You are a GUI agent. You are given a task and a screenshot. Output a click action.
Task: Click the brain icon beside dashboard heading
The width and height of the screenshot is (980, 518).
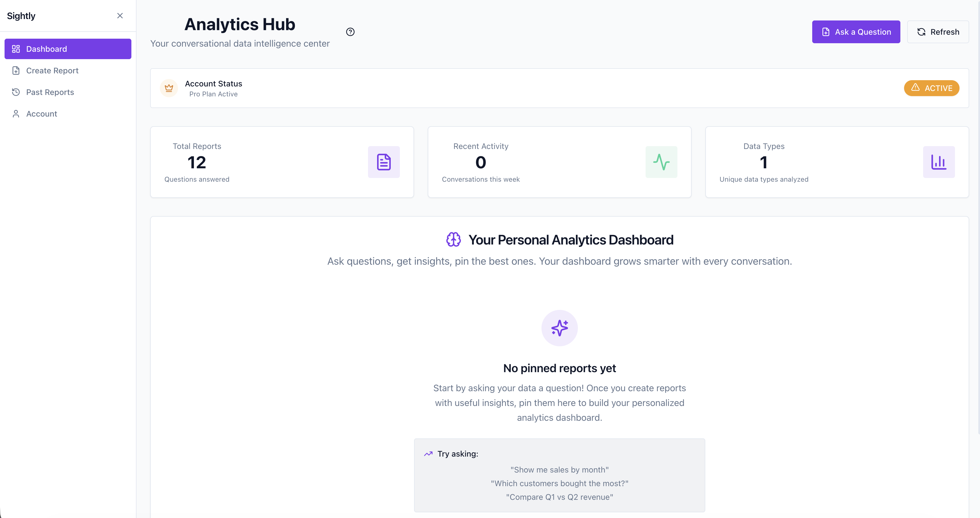(x=454, y=240)
